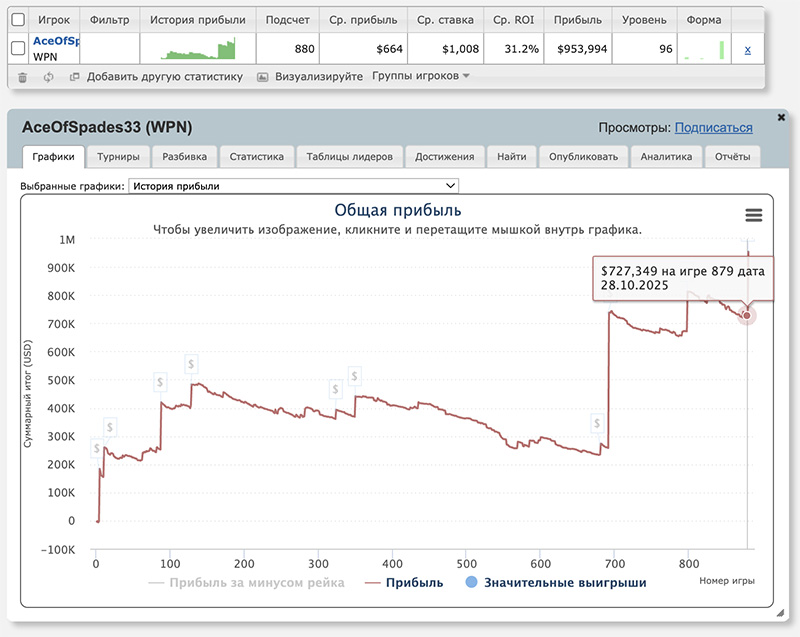Screen dimensions: 800x637
Task: Click the refresh arrows icon
Action: click(48, 76)
